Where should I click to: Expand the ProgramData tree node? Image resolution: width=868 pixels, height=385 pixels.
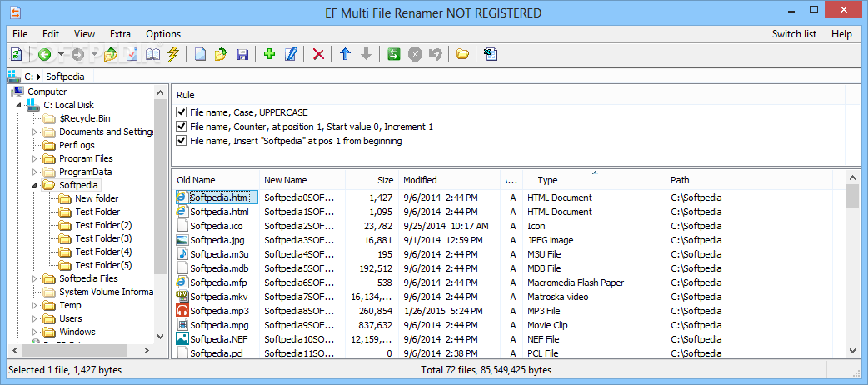click(34, 172)
